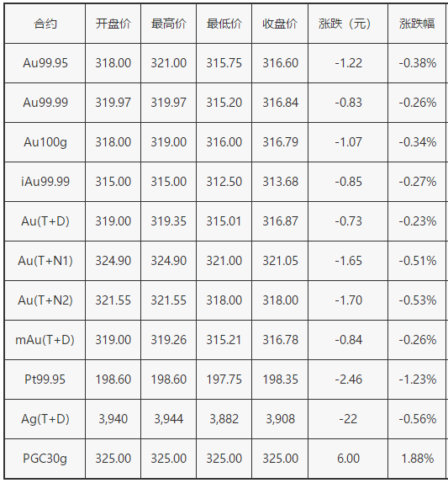Click the 最高价 header cell
This screenshot has height=483, width=448.
click(x=169, y=24)
